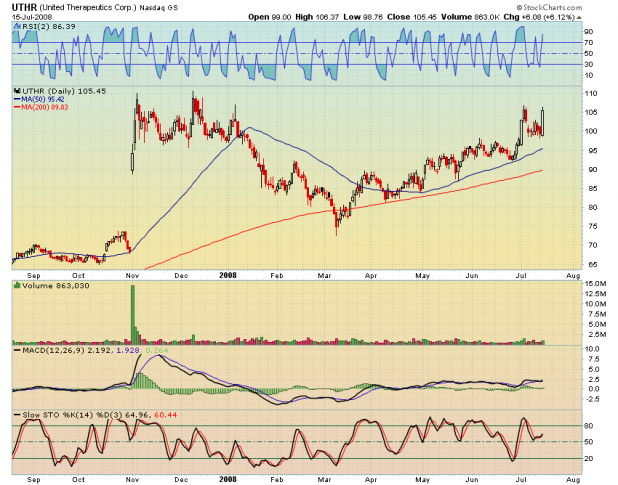618x485 pixels.
Task: Open the StockCharts.com copyright text
Action: (549, 7)
